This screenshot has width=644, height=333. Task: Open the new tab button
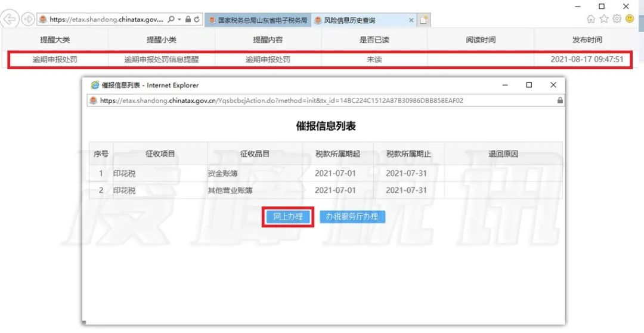[424, 20]
